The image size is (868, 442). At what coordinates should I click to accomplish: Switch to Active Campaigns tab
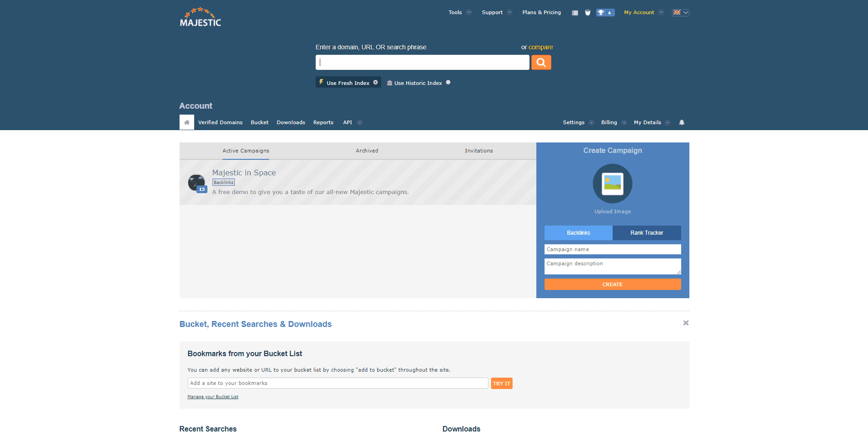click(246, 151)
